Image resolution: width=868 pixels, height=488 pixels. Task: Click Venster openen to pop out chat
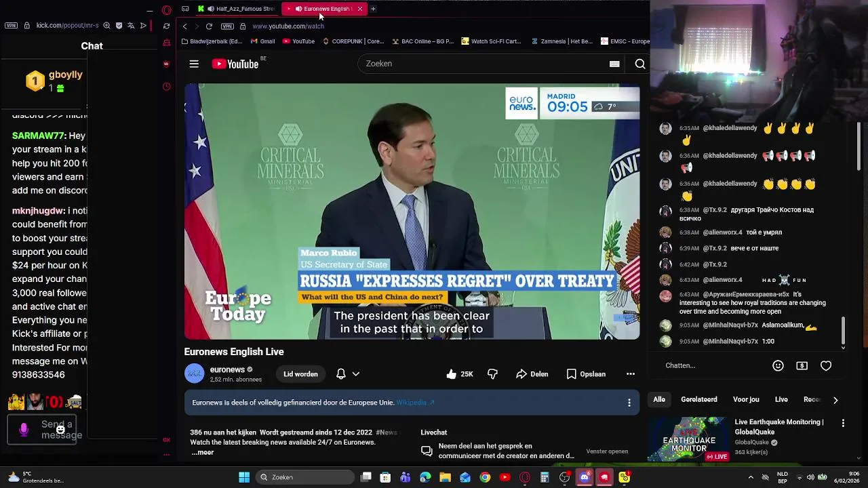(x=607, y=451)
